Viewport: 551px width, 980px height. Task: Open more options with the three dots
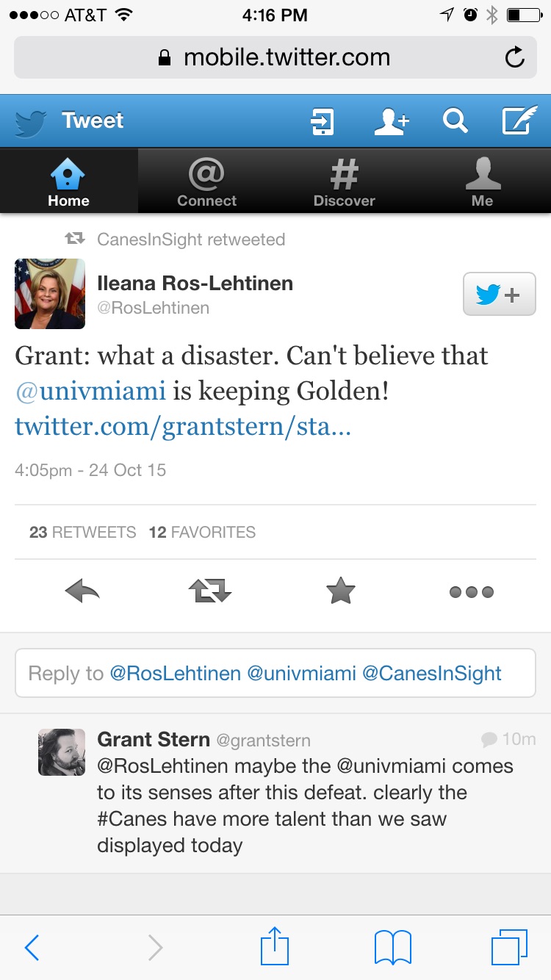coord(471,591)
